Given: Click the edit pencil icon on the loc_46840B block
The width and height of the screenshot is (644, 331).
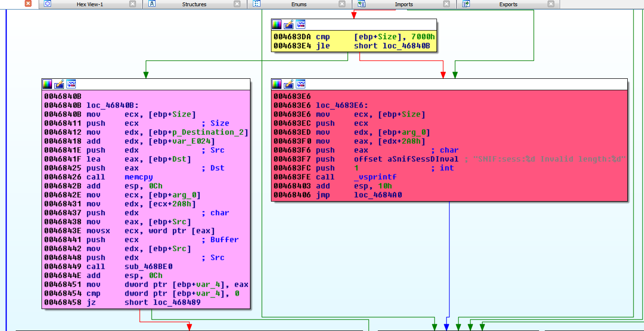Looking at the screenshot, I should click(59, 84).
